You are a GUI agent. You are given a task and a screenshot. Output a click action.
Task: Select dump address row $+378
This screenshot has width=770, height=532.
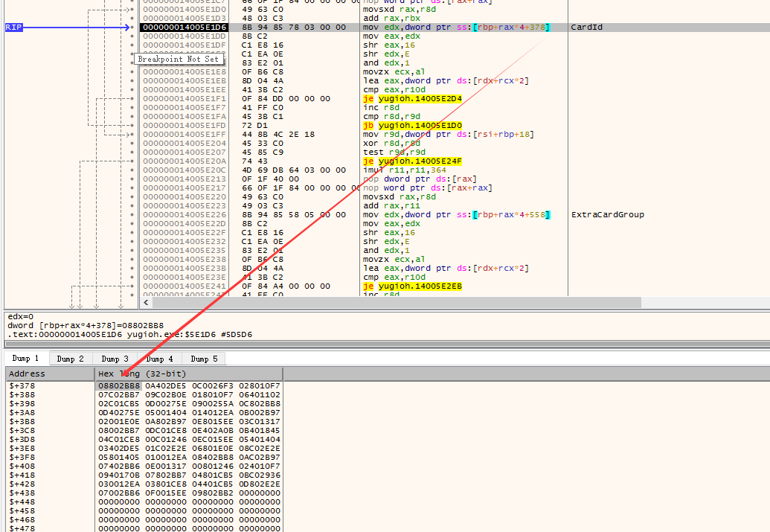point(22,386)
